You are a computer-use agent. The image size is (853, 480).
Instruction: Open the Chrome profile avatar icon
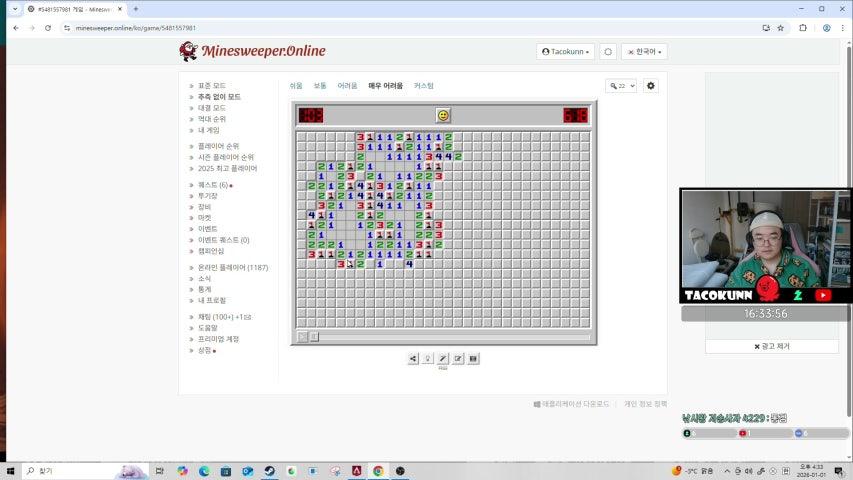(826, 28)
